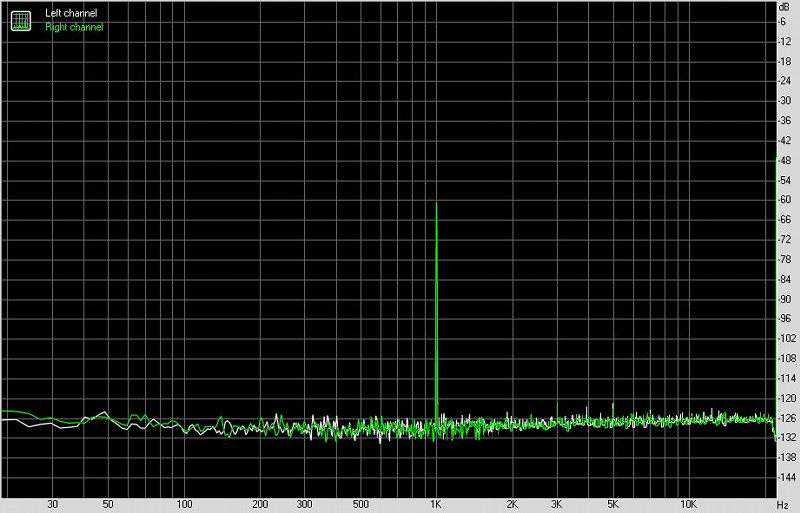The width and height of the screenshot is (800, 513).
Task: Click the Hz unit label on frequency axis
Action: coord(783,504)
